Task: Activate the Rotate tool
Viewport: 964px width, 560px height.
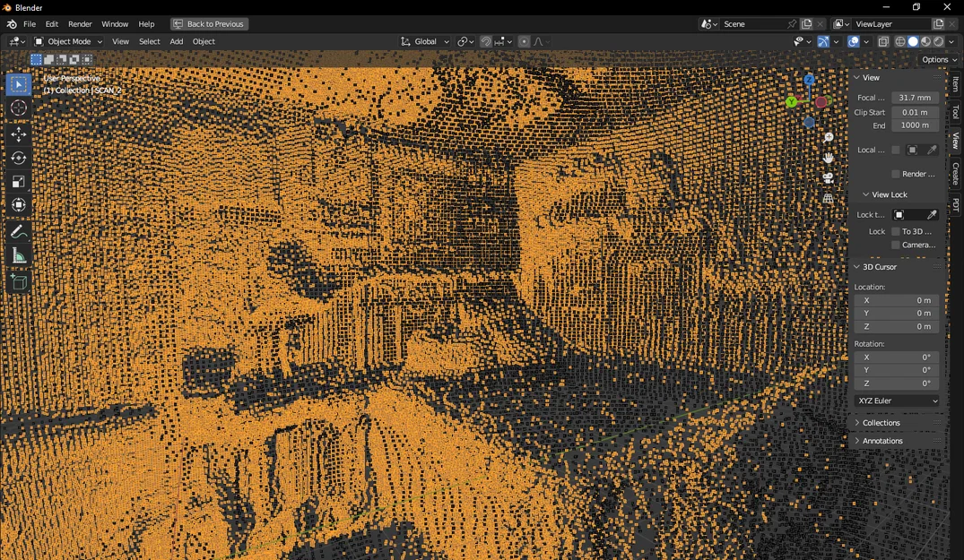Action: (19, 158)
